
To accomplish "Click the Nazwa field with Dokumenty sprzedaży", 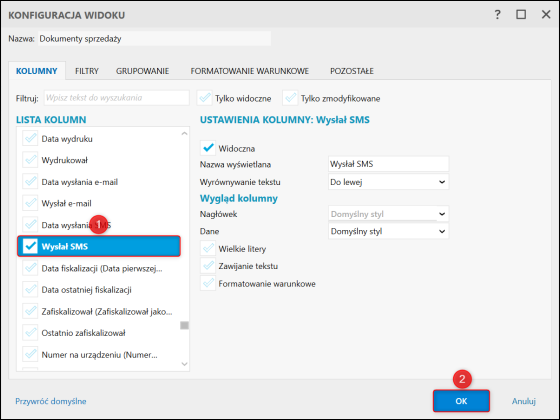I will [x=154, y=39].
